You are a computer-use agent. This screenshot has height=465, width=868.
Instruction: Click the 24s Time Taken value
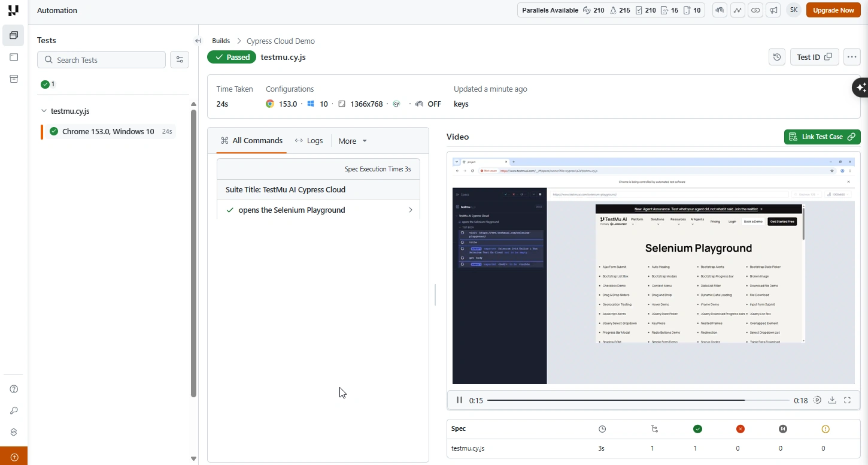[x=222, y=104]
